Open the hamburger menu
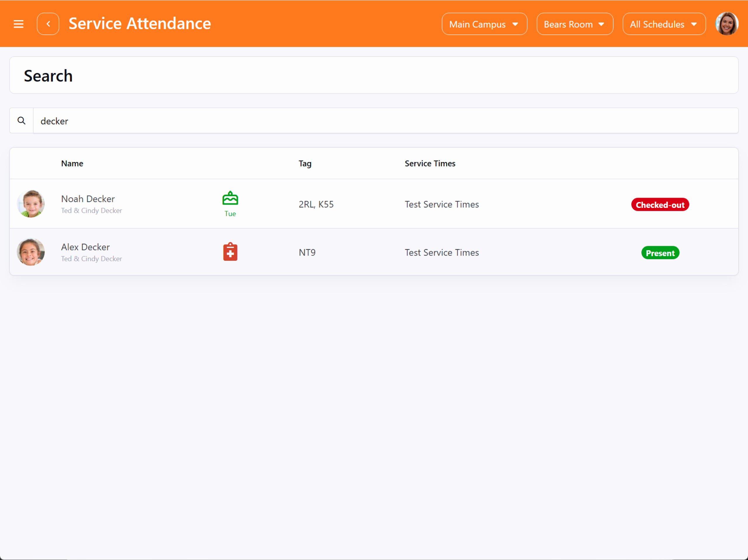748x560 pixels. click(x=18, y=24)
